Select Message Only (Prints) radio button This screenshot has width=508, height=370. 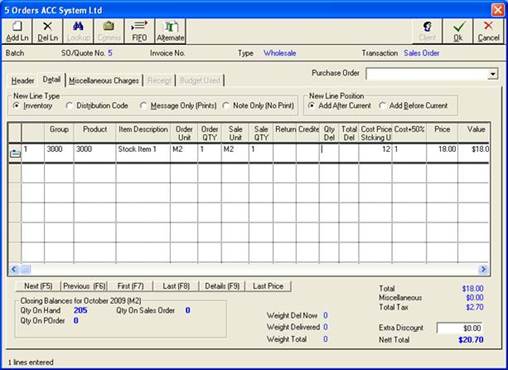point(143,106)
